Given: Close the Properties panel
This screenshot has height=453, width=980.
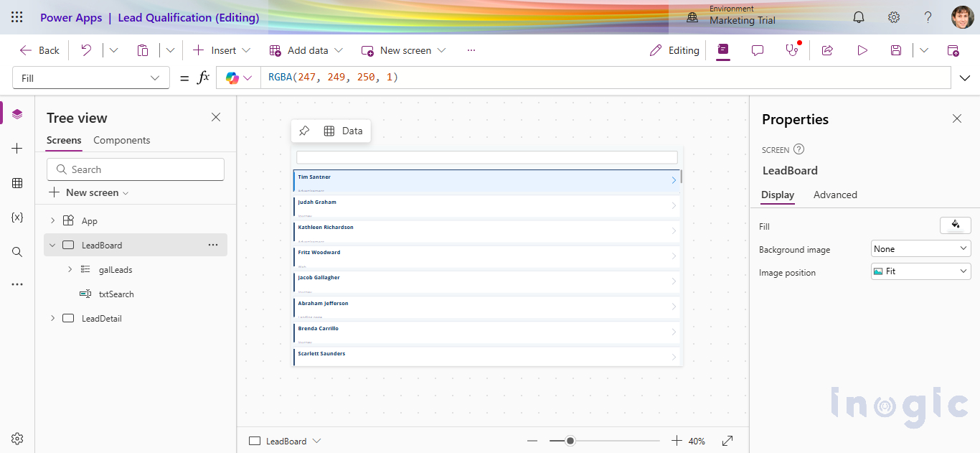Looking at the screenshot, I should (x=957, y=118).
